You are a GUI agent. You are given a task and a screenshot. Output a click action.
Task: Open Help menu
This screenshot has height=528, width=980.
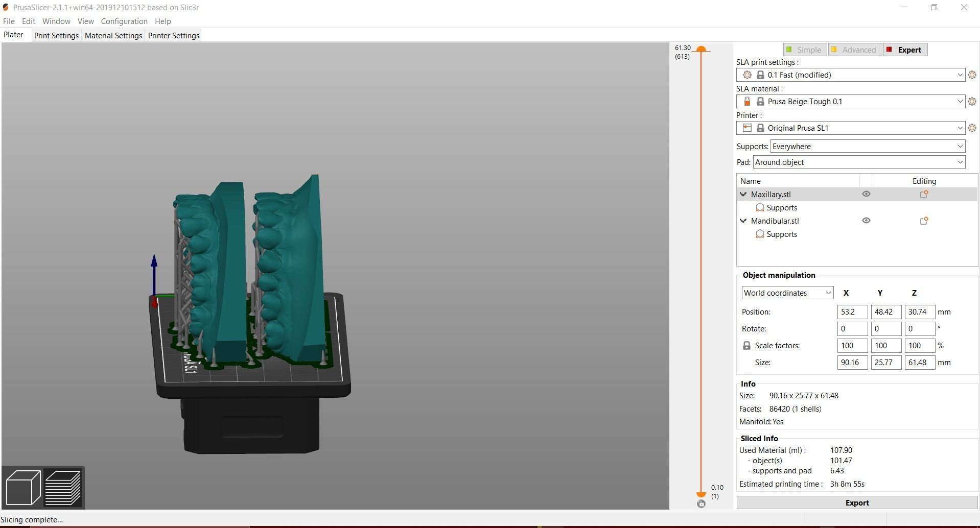click(x=163, y=21)
